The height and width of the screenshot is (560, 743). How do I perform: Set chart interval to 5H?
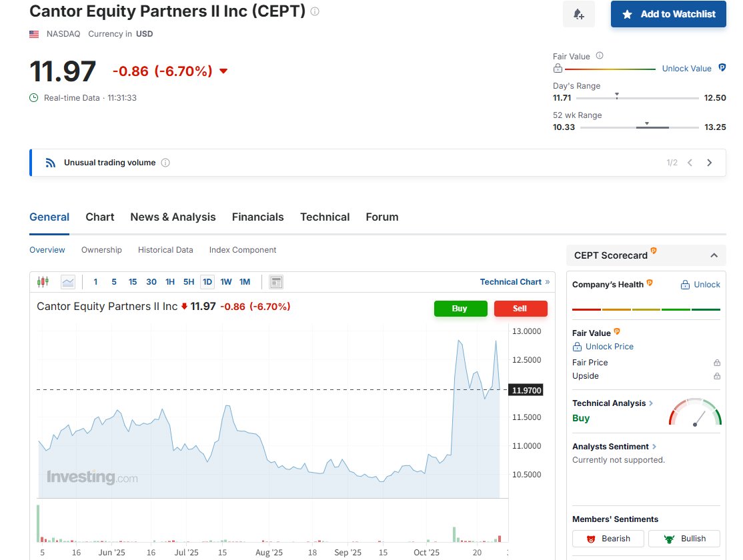tap(189, 282)
